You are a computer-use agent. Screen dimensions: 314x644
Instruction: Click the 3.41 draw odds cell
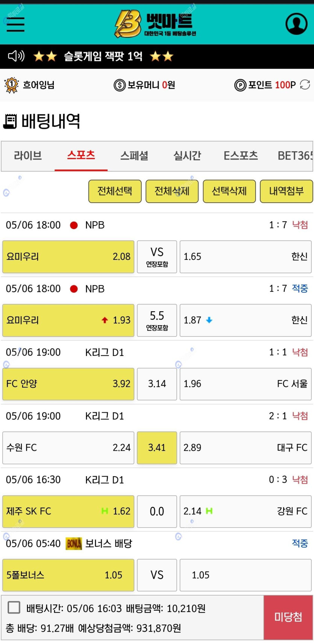pos(157,448)
